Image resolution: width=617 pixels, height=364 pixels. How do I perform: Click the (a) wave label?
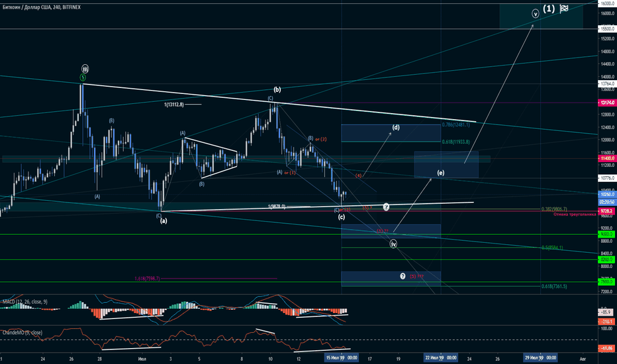164,221
